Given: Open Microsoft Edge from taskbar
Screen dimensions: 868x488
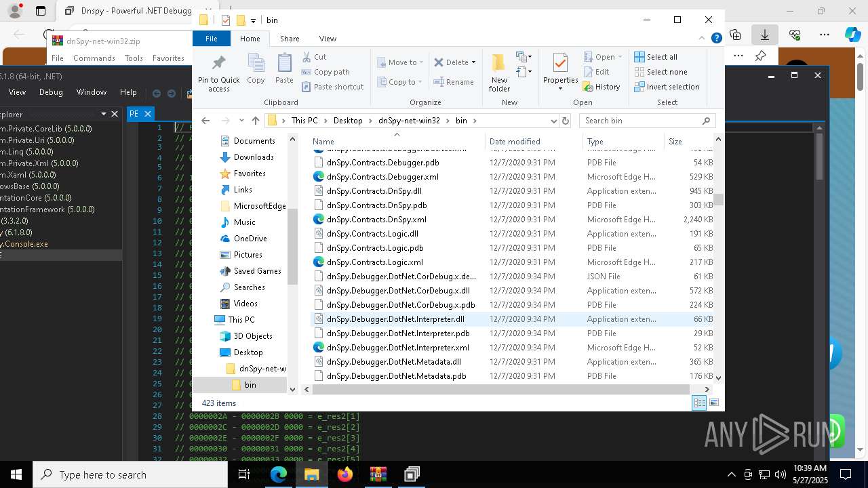Looking at the screenshot, I should [x=279, y=474].
